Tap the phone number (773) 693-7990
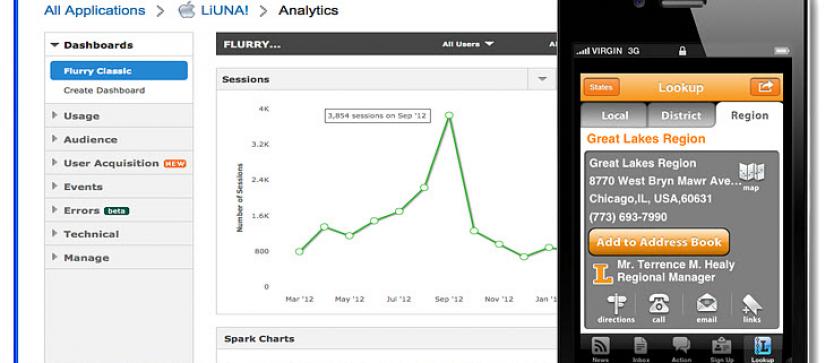This screenshot has height=363, width=834. (x=628, y=217)
